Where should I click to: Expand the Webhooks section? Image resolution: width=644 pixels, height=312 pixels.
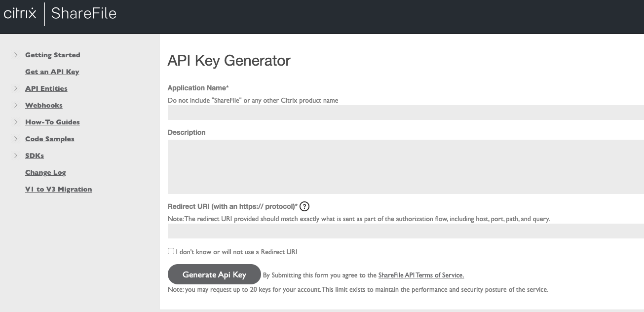15,105
